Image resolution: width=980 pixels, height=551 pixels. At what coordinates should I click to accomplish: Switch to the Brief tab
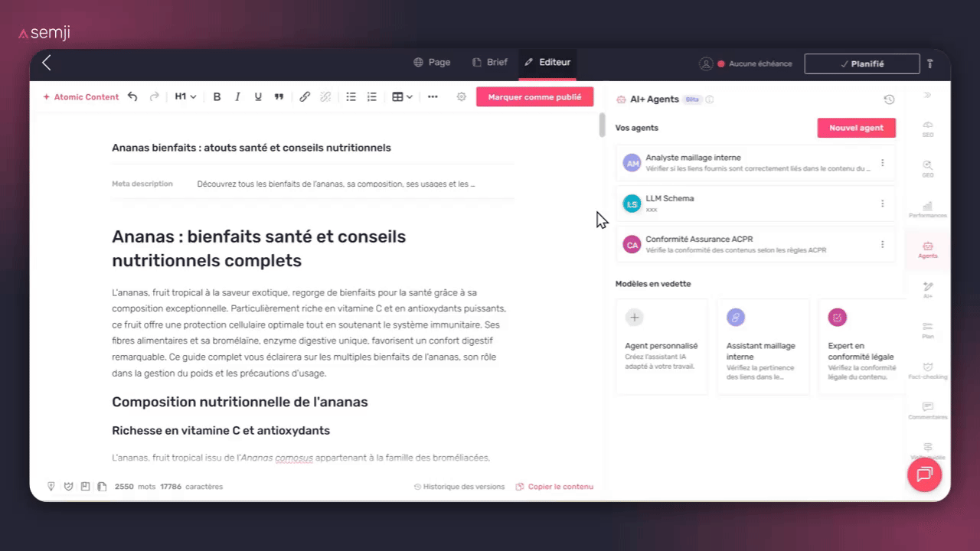[x=490, y=62]
